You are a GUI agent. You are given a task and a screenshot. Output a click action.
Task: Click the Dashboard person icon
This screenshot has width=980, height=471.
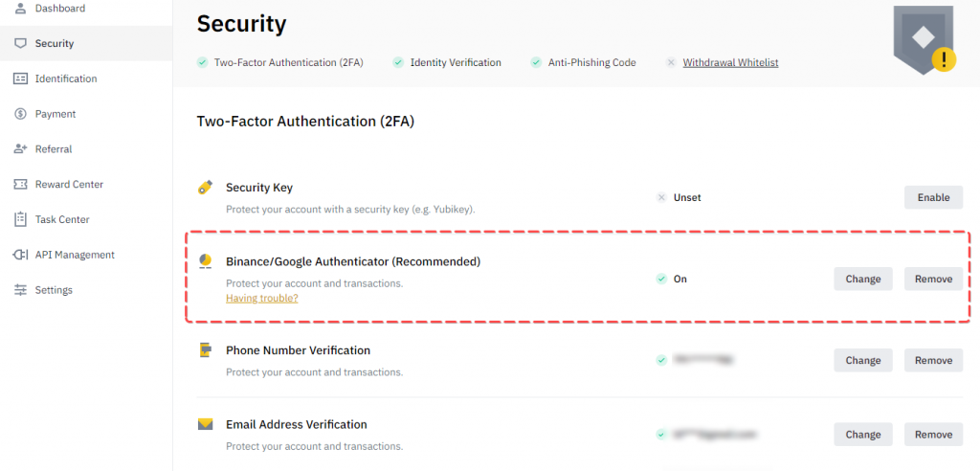[x=21, y=9]
